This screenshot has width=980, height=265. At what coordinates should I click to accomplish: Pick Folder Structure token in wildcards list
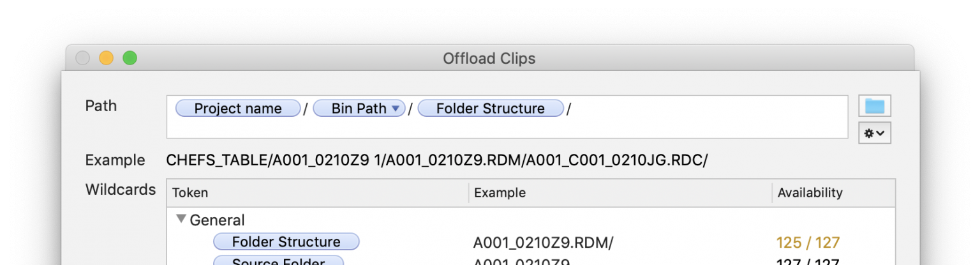tap(286, 242)
